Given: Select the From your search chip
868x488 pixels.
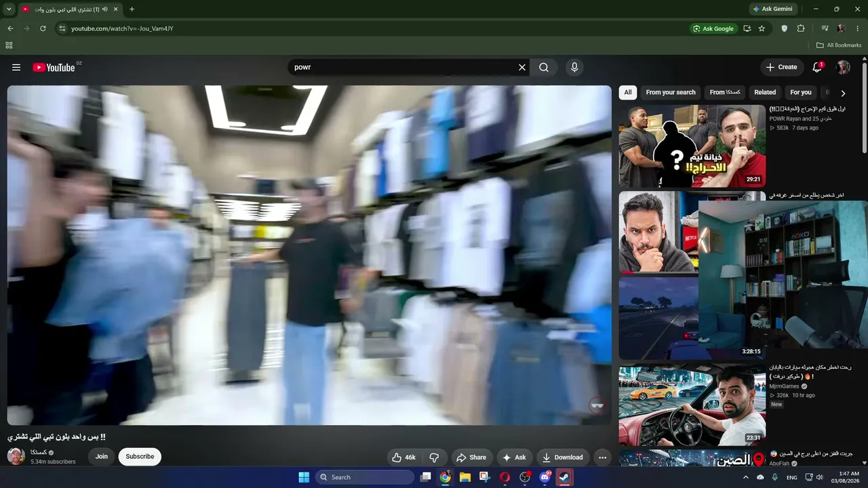Looking at the screenshot, I should click(x=671, y=92).
